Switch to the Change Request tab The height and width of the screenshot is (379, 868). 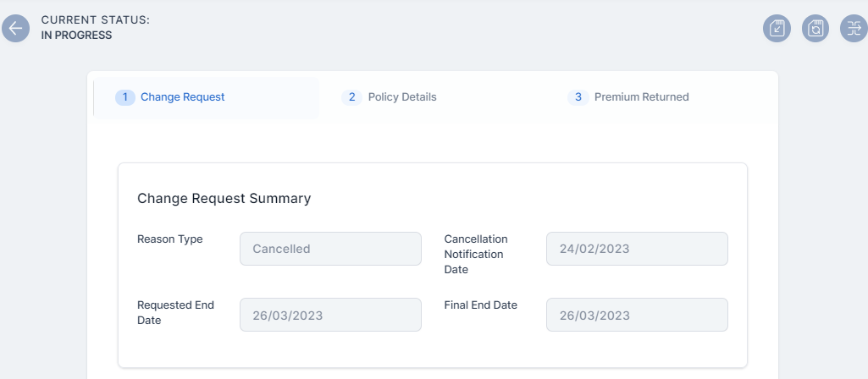tap(183, 97)
